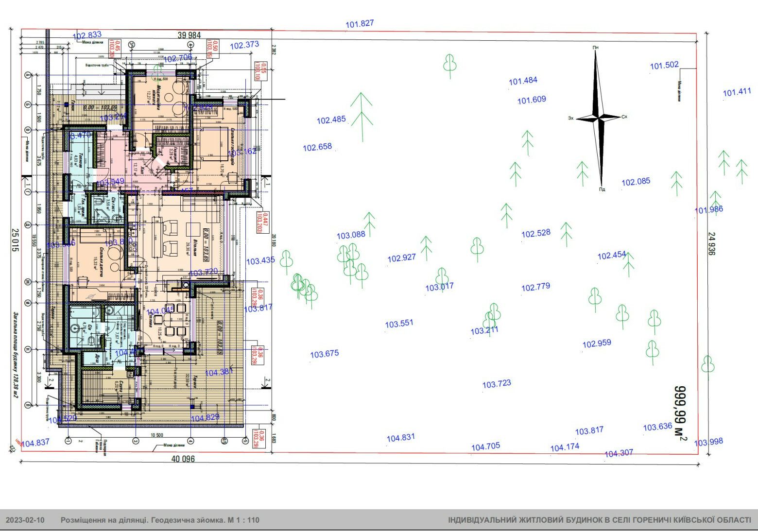Screen dimensions: 758x532
Task: Select the elevation 101.411 at the edge
Action: click(x=737, y=92)
